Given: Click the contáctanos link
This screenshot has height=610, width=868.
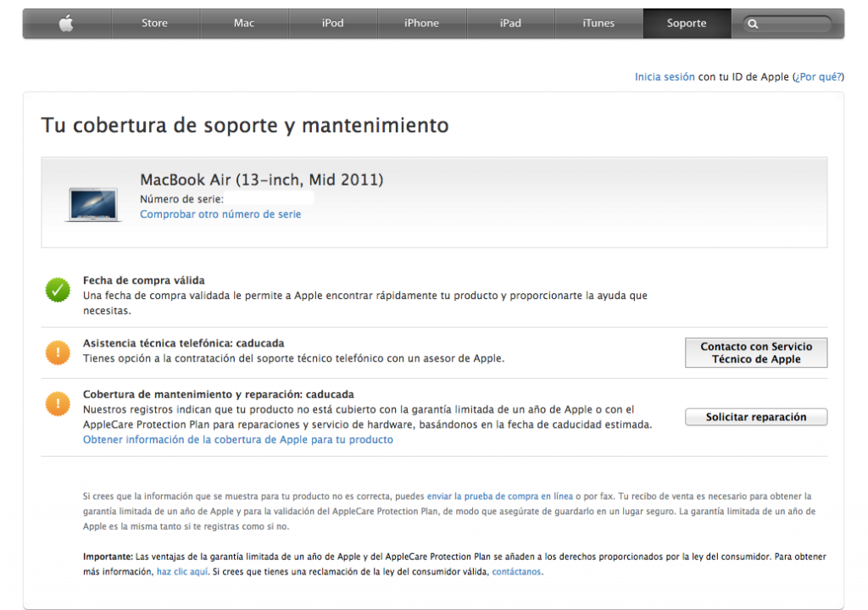Looking at the screenshot, I should coord(516,571).
